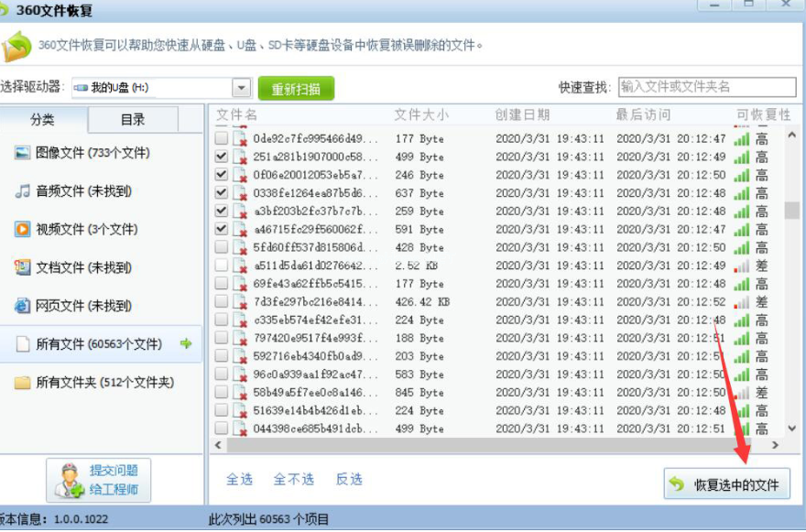Tick the checkbox for c335eb574ef42efe31
Image resolution: width=806 pixels, height=532 pixels.
tap(221, 320)
